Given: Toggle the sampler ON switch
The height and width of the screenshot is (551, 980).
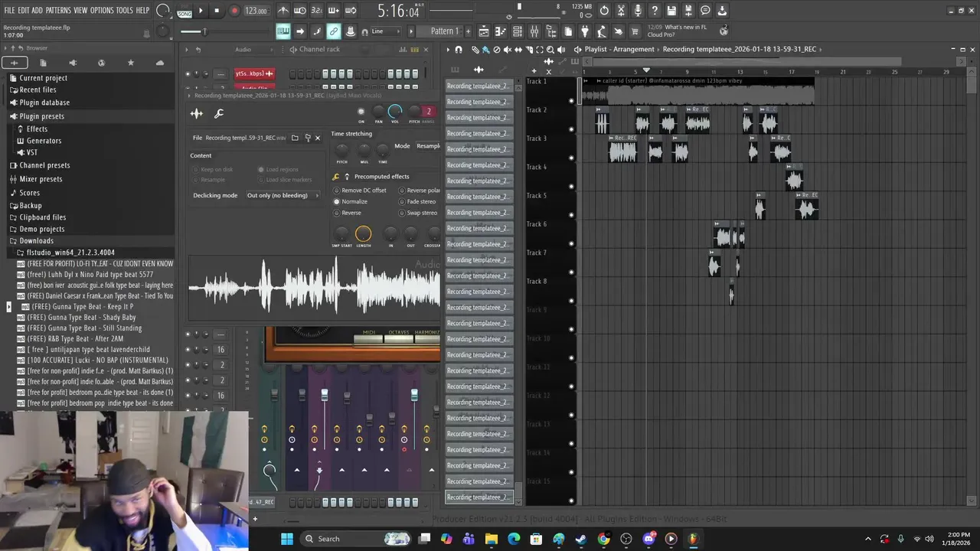Looking at the screenshot, I should pos(361,112).
